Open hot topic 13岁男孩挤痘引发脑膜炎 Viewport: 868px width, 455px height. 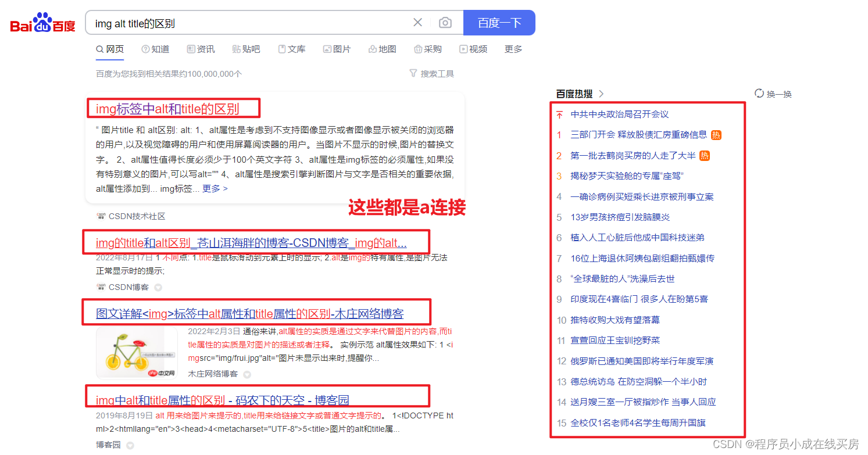tap(620, 217)
